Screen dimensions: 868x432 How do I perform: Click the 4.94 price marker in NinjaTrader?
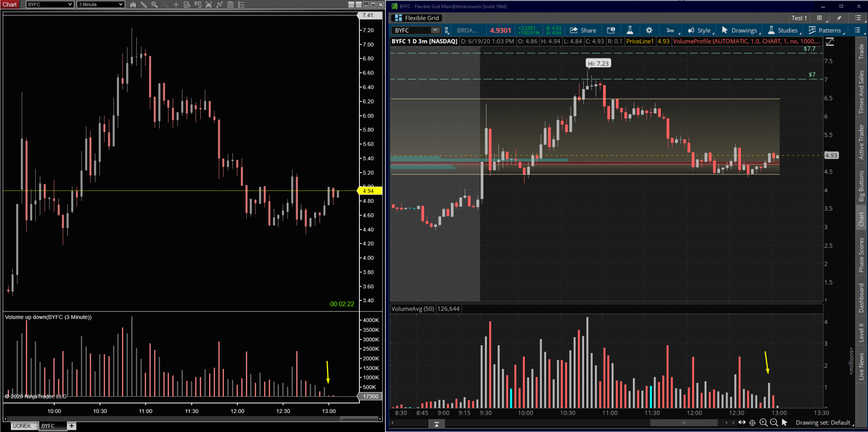370,191
